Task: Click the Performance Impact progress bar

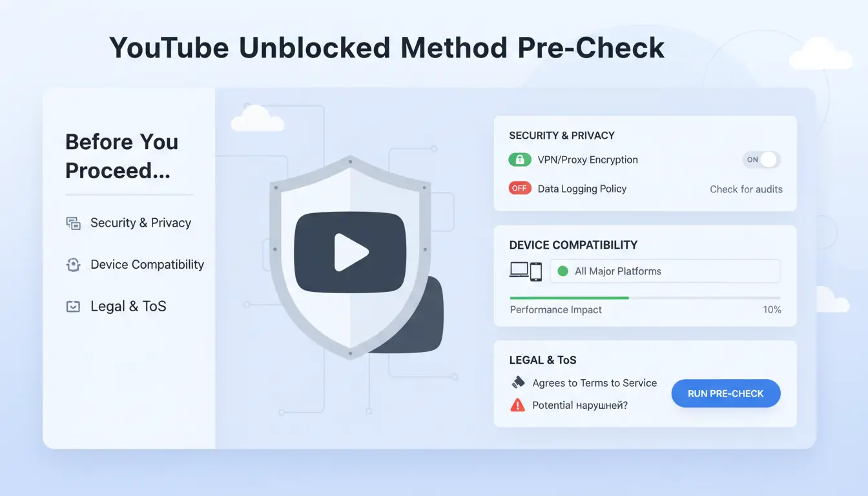Action: click(x=645, y=298)
